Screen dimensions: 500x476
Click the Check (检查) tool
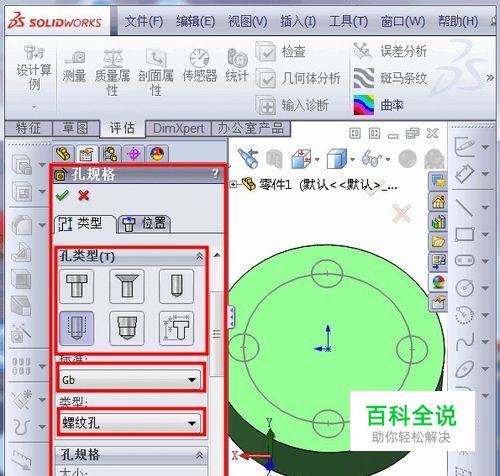(281, 52)
